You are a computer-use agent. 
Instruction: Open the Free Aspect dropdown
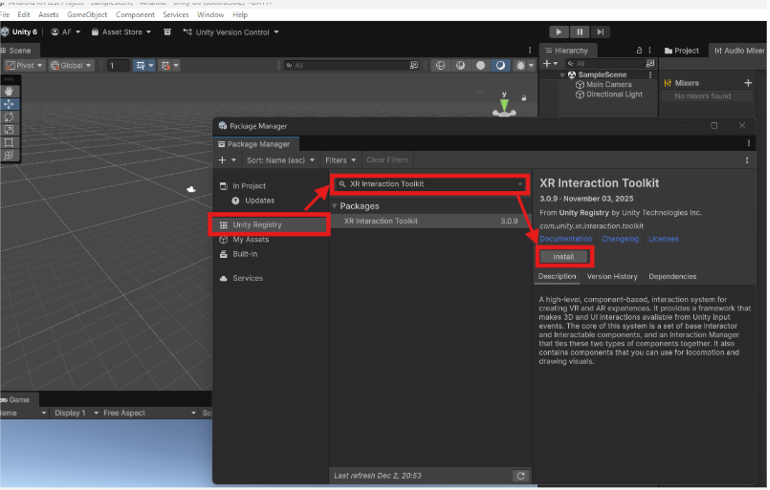[150, 413]
